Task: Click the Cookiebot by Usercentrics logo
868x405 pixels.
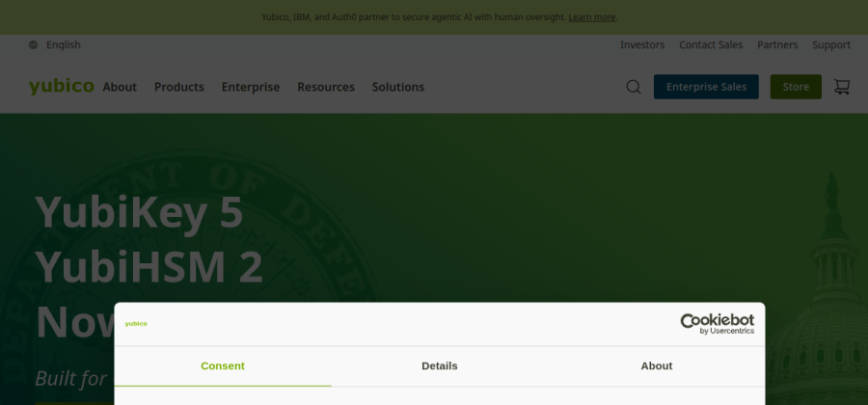Action: pyautogui.click(x=718, y=324)
